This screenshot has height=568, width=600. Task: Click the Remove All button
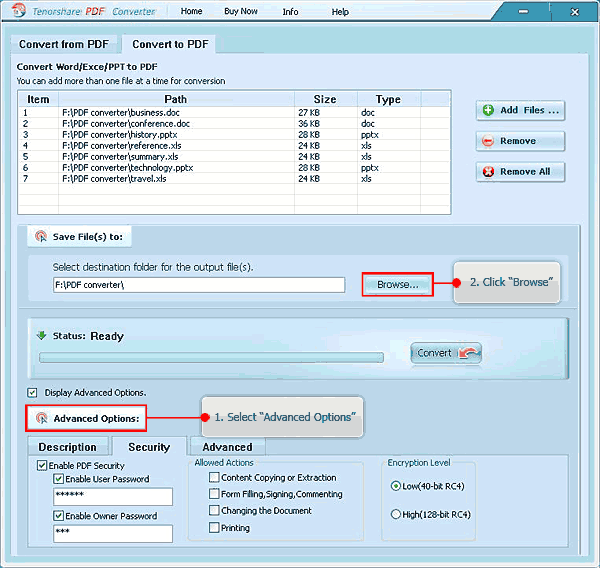pos(520,172)
